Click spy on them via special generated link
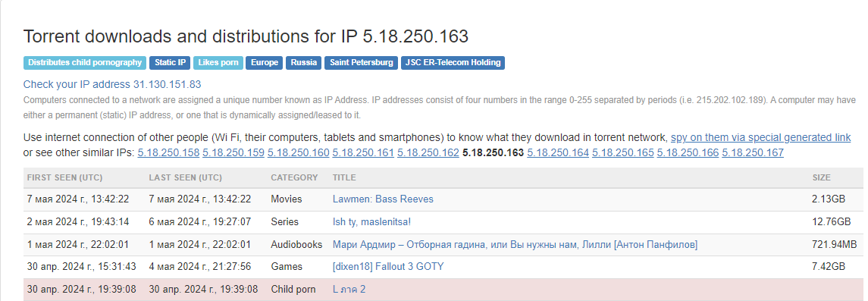868x301 pixels. [x=760, y=137]
